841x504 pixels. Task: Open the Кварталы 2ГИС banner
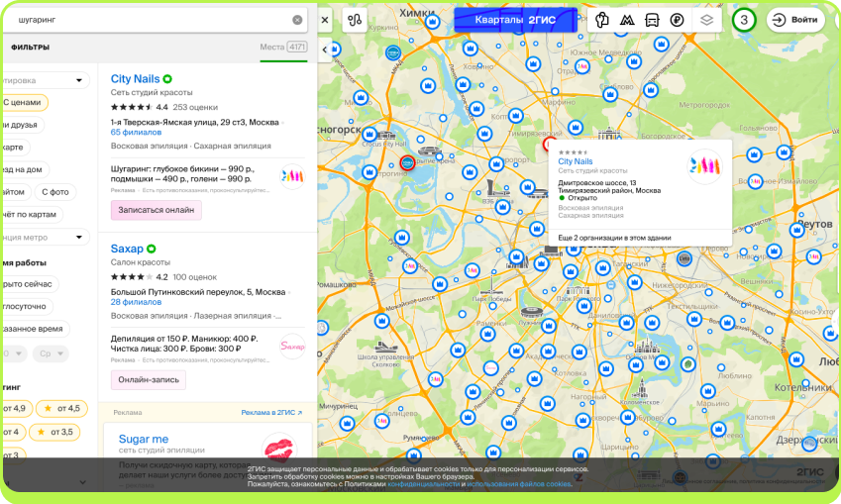pyautogui.click(x=515, y=20)
